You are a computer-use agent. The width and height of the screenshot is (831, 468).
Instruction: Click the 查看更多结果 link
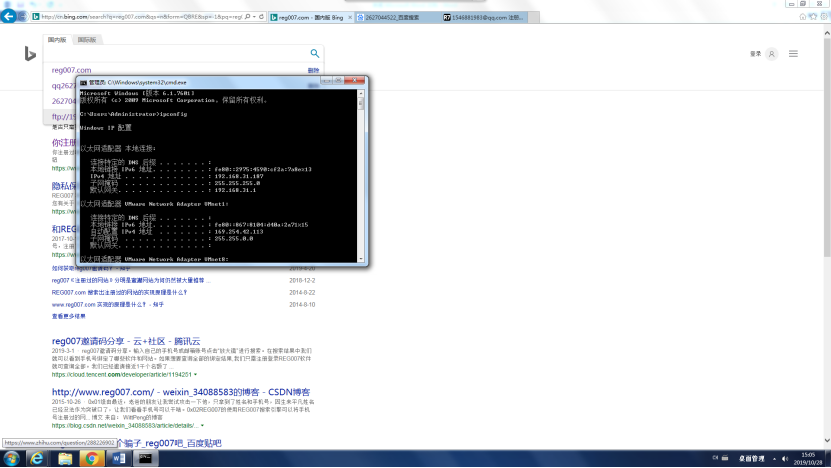click(x=68, y=316)
